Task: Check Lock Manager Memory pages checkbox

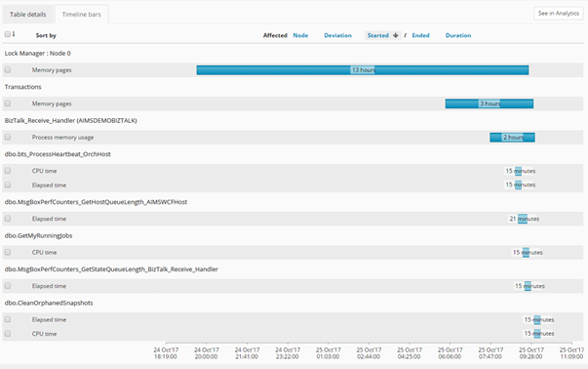Action: pos(8,70)
